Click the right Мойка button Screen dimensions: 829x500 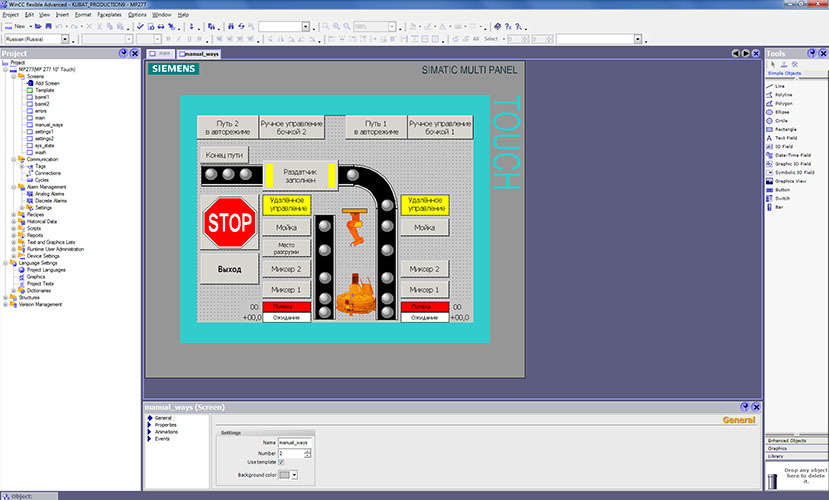tap(425, 227)
